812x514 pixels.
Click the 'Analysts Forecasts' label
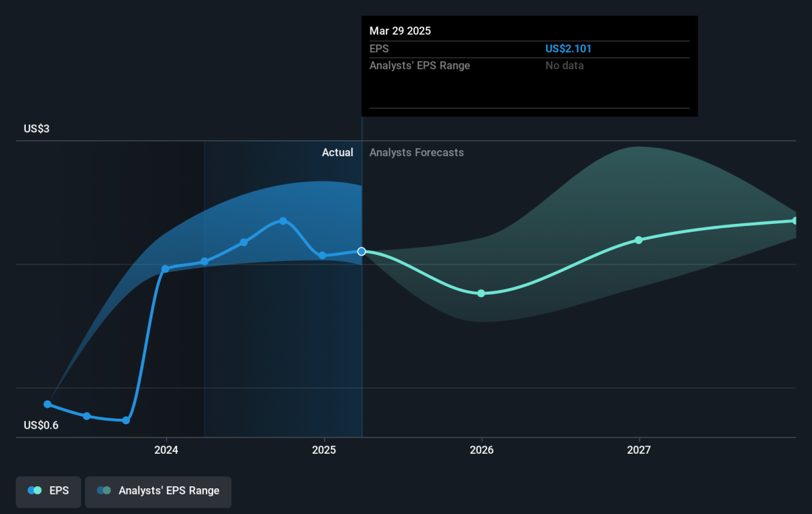[417, 153]
